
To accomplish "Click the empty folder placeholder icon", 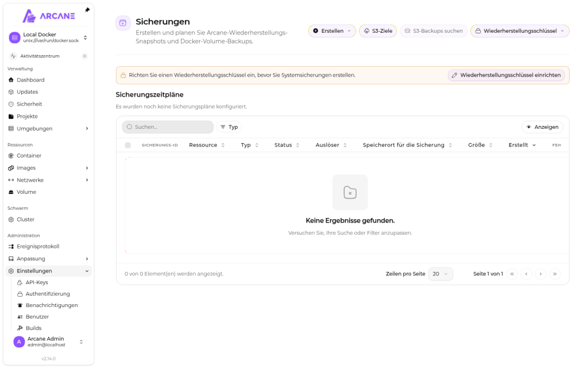I will click(x=350, y=193).
